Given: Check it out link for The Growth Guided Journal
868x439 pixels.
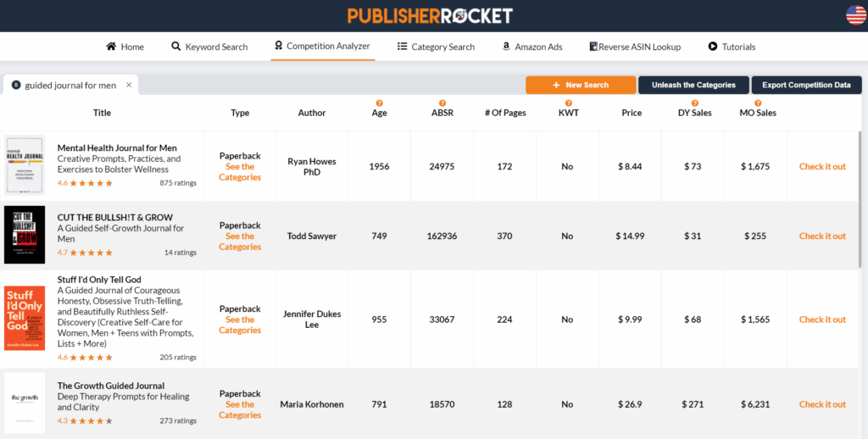Looking at the screenshot, I should 822,404.
